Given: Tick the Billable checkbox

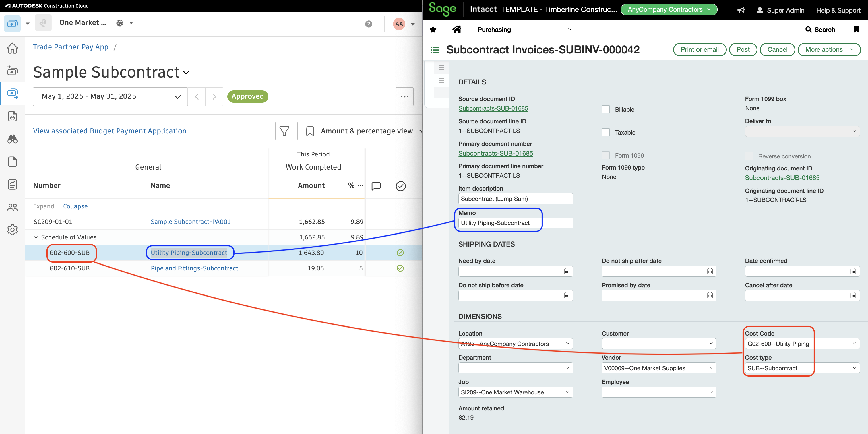Looking at the screenshot, I should point(606,110).
